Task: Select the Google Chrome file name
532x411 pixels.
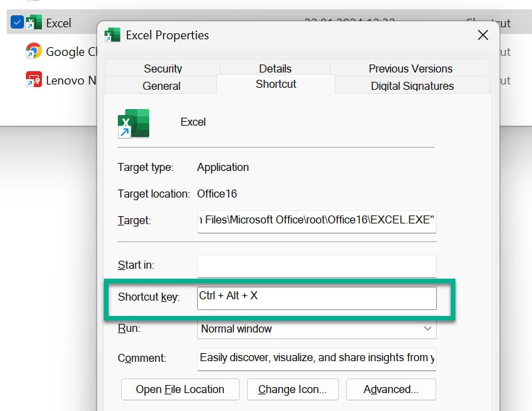Action: [x=71, y=51]
